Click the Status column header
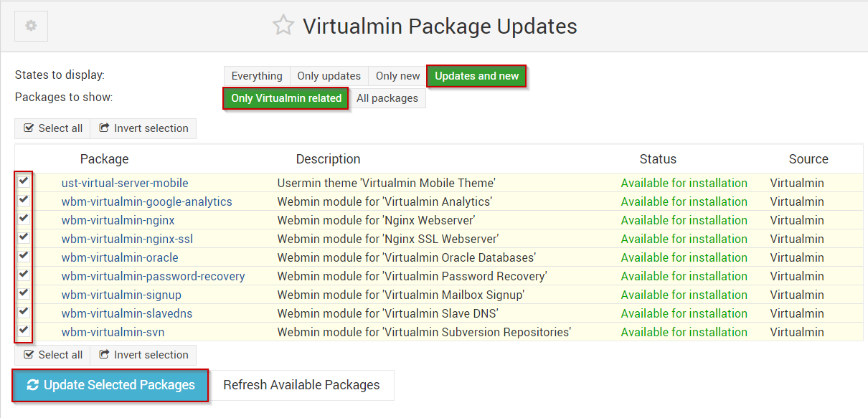The height and width of the screenshot is (418, 868). [x=659, y=159]
